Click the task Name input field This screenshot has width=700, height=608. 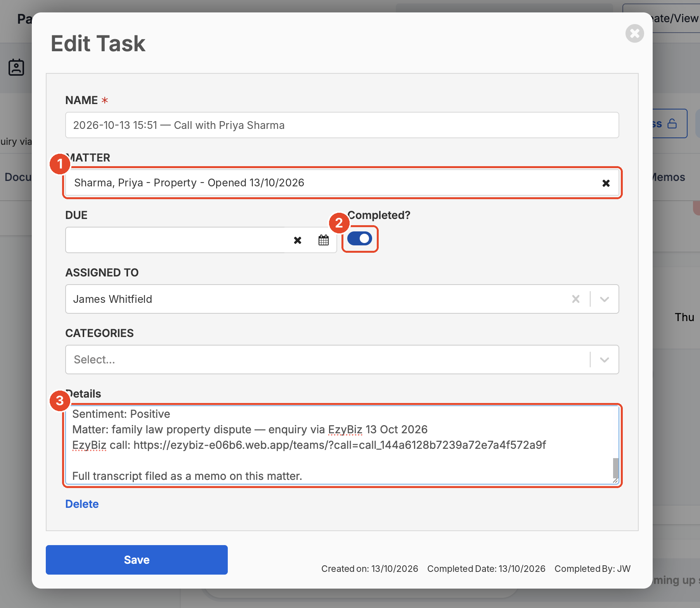(342, 125)
